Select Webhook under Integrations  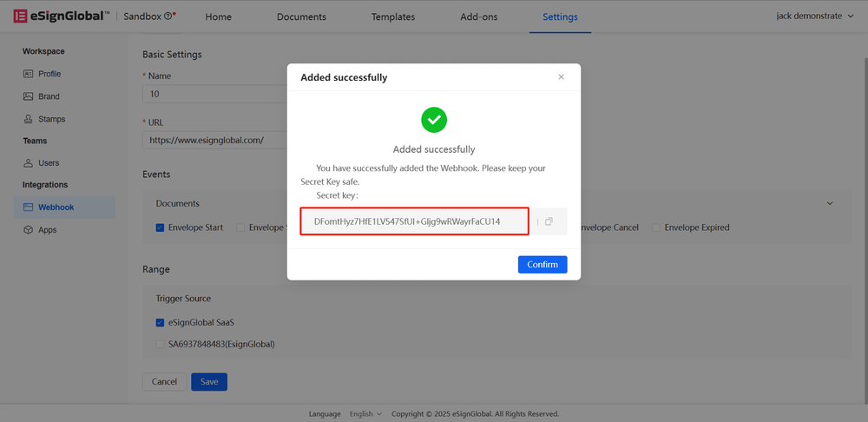(56, 208)
